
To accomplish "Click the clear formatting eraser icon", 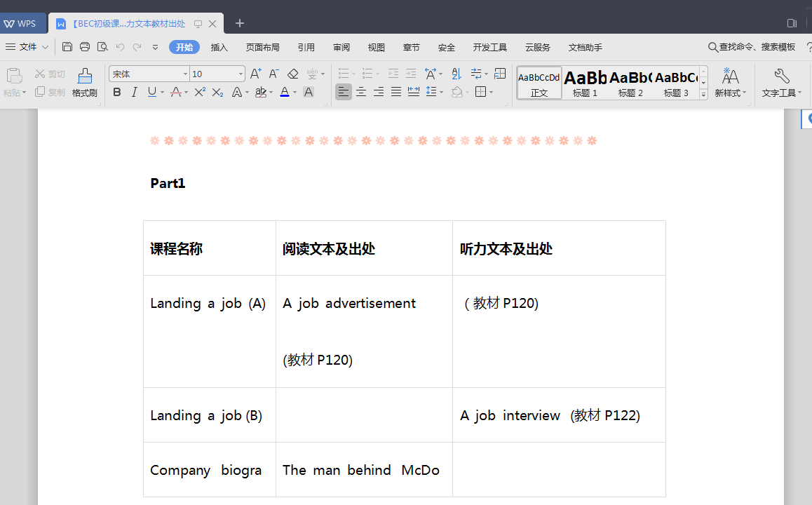I will pos(293,74).
